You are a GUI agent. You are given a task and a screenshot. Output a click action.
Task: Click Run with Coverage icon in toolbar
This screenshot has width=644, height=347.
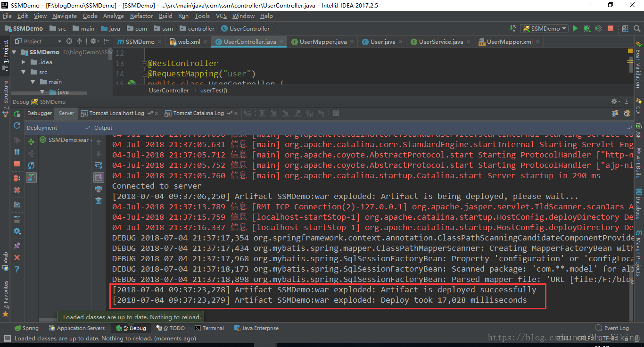point(598,28)
